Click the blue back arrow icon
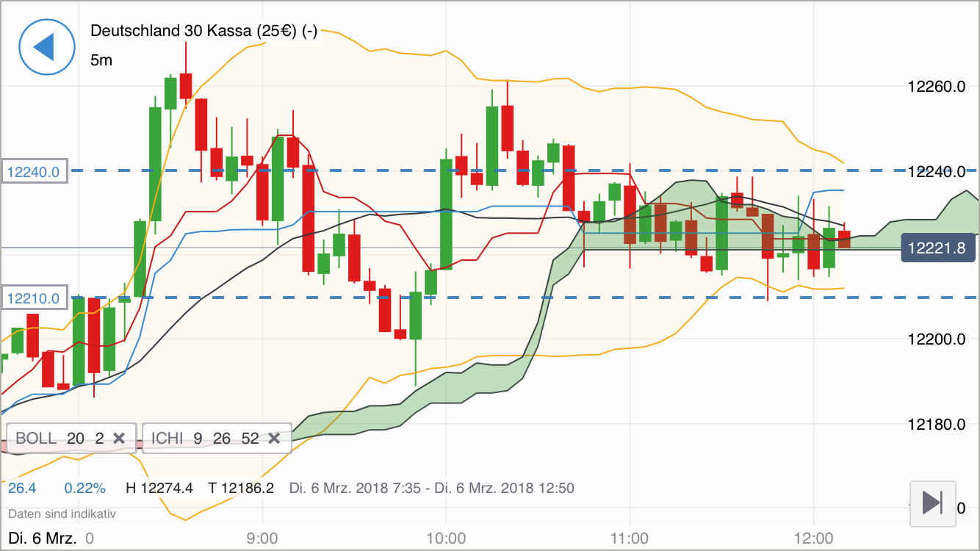Screen dimensions: 980x551 tap(46, 46)
